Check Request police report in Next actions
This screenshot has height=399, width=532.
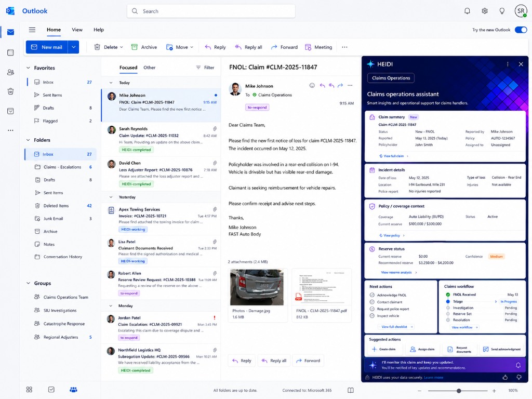372,309
